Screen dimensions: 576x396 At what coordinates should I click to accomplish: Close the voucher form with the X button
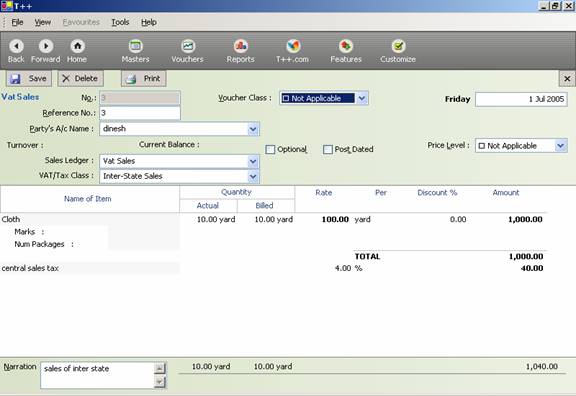(567, 78)
